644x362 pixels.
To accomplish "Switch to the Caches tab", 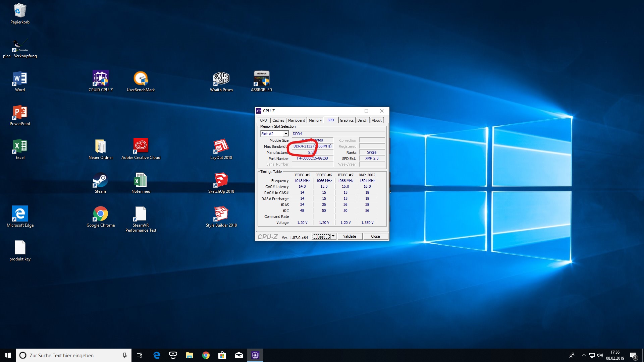I will (278, 120).
